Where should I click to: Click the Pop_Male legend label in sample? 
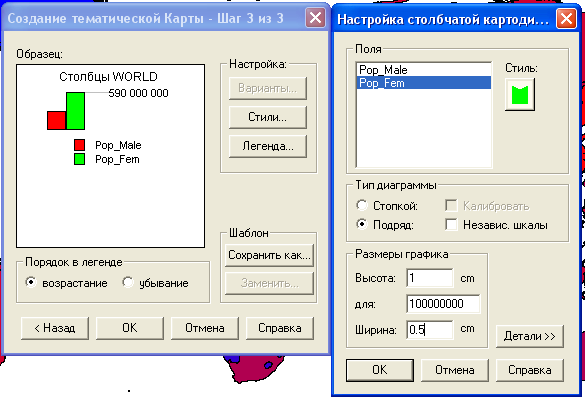click(x=118, y=145)
